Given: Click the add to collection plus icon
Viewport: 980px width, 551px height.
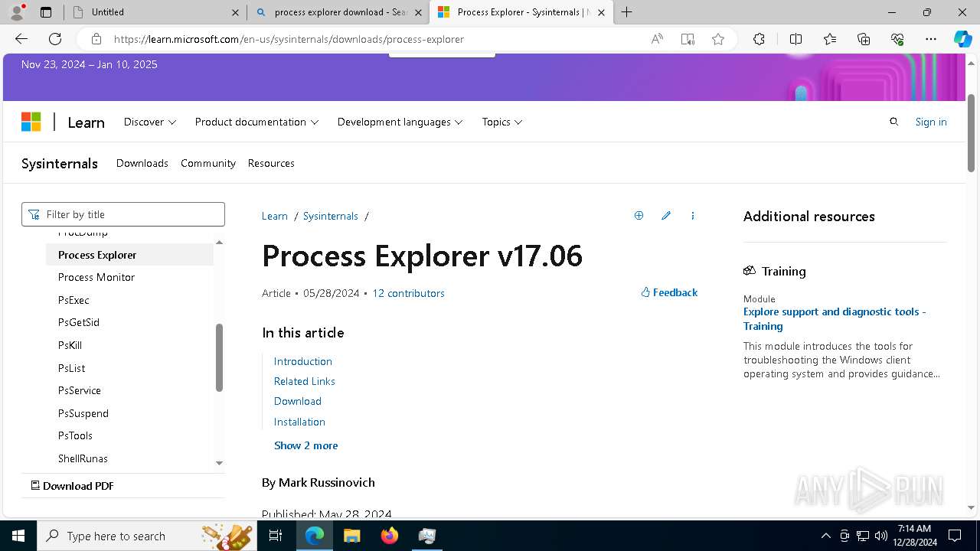Looking at the screenshot, I should (639, 216).
